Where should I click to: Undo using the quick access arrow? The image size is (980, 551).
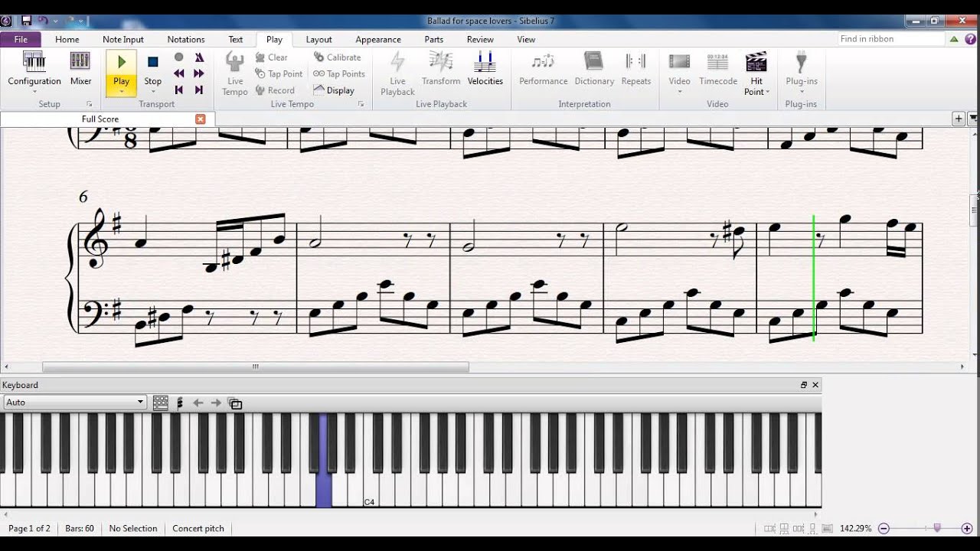[x=43, y=21]
